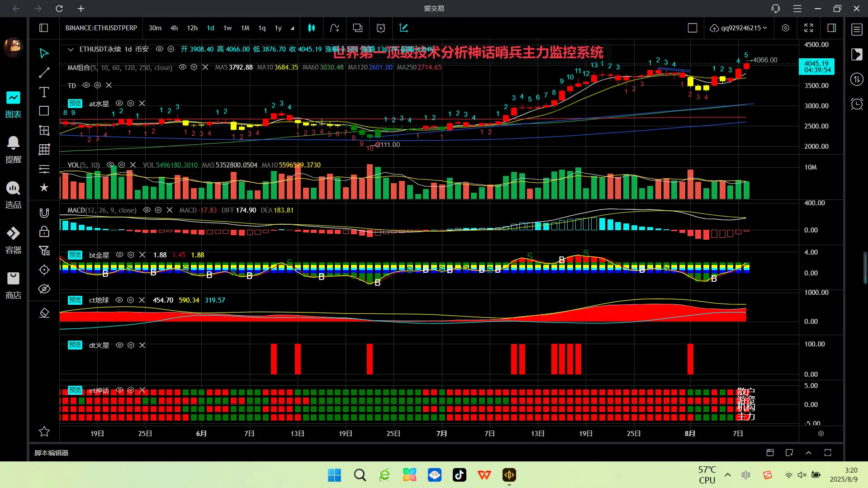Open the hamburger main menu
Screen dimensions: 868x488
point(797,9)
